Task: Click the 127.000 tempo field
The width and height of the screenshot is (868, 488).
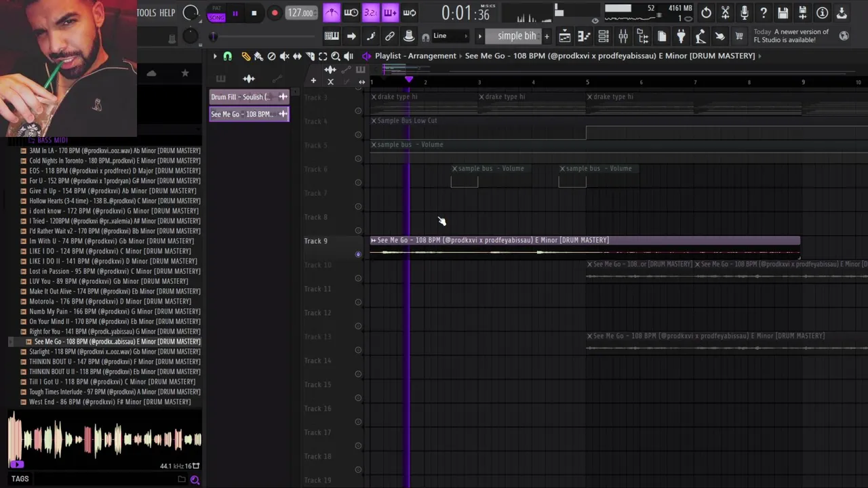Action: pyautogui.click(x=300, y=13)
